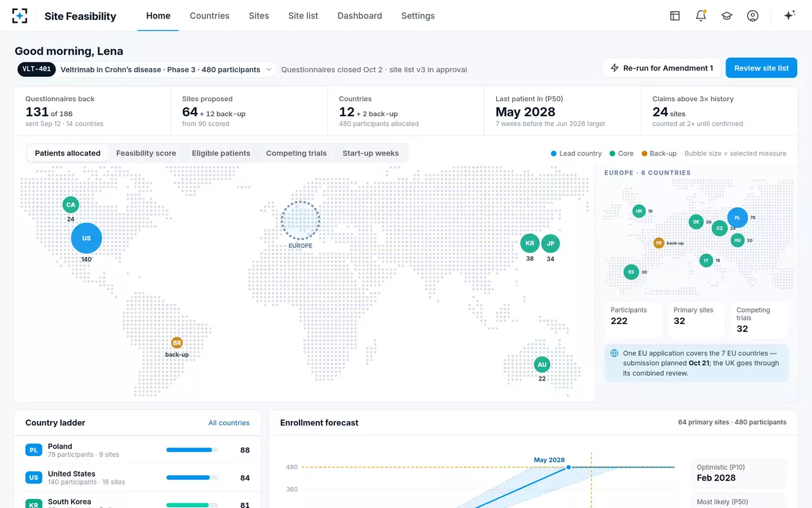This screenshot has width=812, height=508.
Task: Click the HU bubble in Europe panel
Action: (738, 240)
